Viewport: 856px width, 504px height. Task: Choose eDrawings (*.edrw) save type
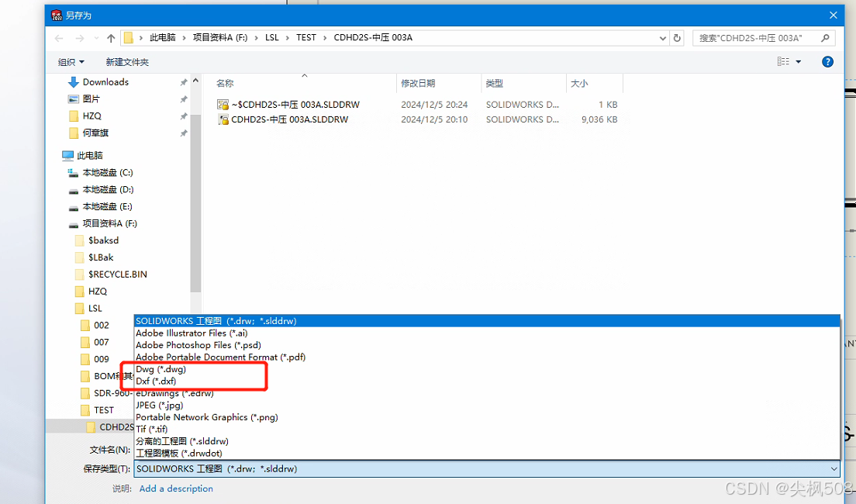click(x=487, y=393)
